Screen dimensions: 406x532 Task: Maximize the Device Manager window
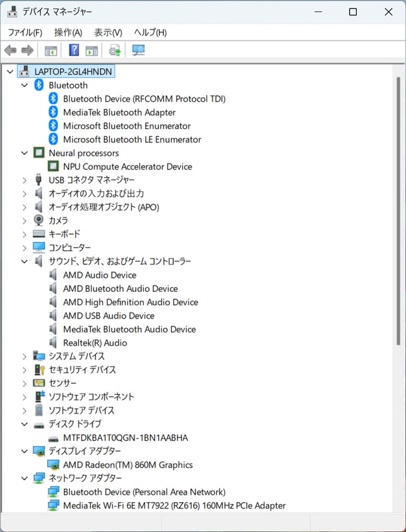tap(353, 12)
